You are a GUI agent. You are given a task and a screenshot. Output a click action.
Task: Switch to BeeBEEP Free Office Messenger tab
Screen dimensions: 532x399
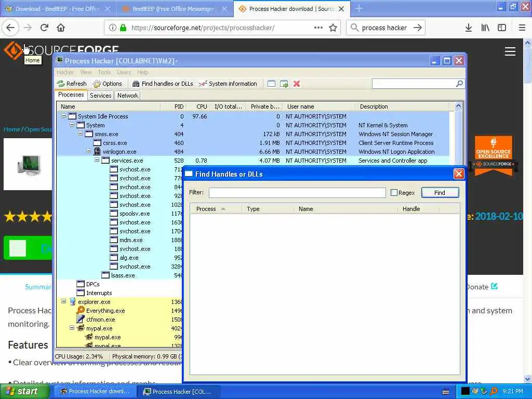(x=175, y=8)
